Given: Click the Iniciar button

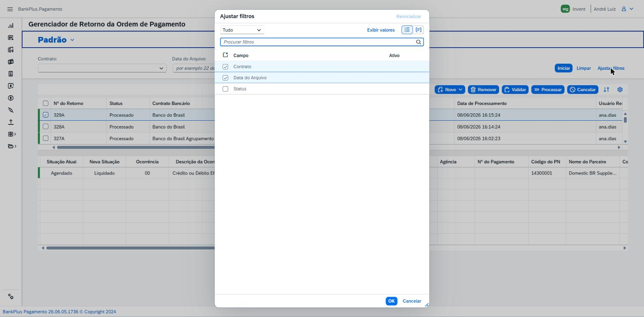Looking at the screenshot, I should (563, 68).
